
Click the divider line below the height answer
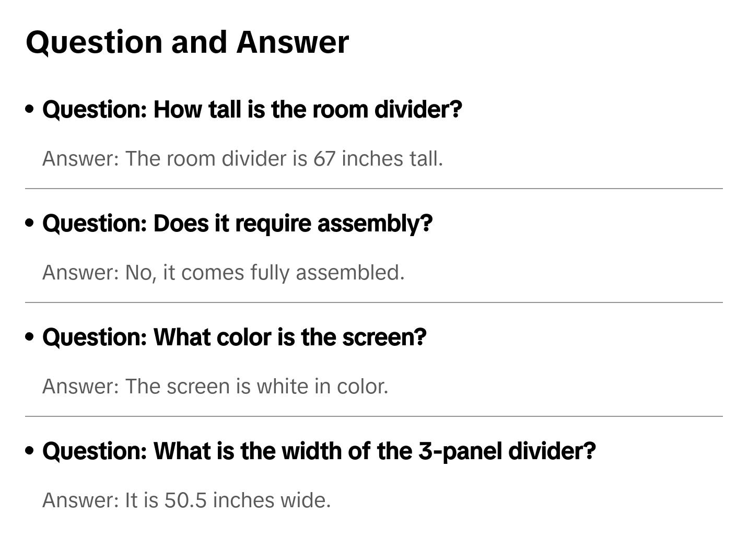[374, 189]
